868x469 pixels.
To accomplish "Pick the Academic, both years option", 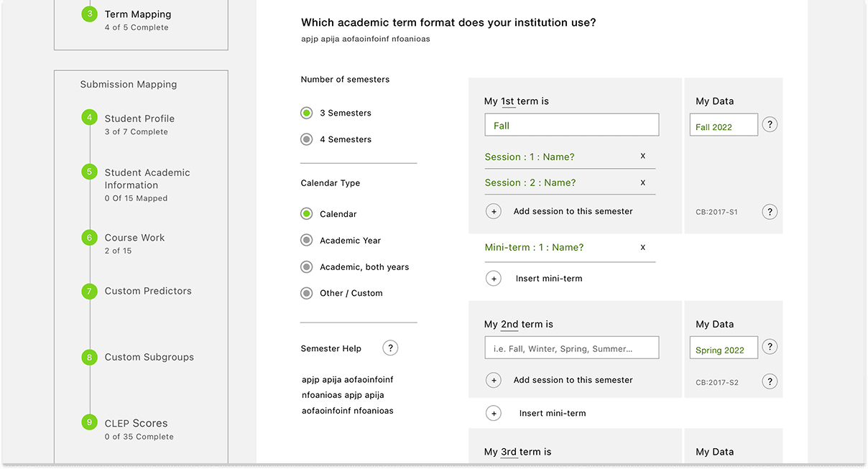I will click(x=307, y=267).
